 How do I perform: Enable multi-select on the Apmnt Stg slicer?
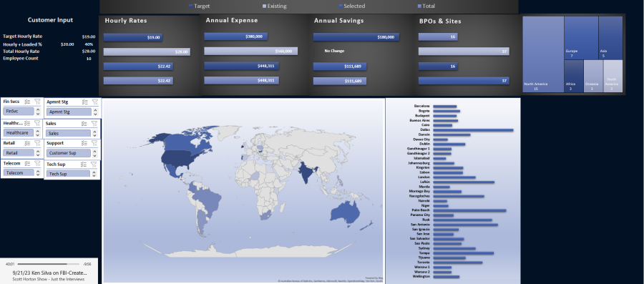(x=85, y=102)
